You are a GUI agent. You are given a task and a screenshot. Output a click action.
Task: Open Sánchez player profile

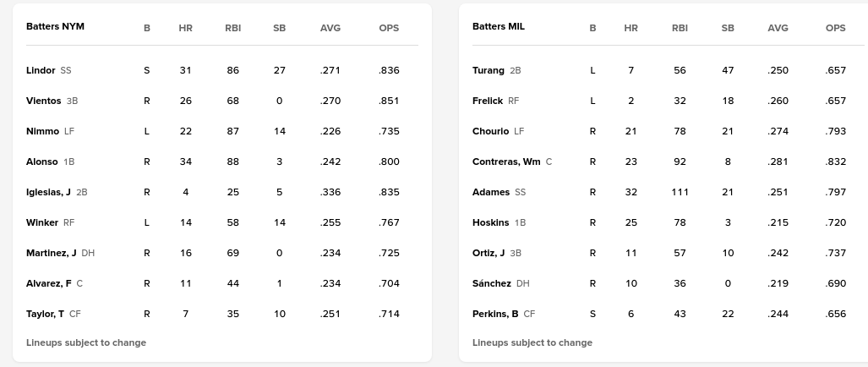coord(491,283)
